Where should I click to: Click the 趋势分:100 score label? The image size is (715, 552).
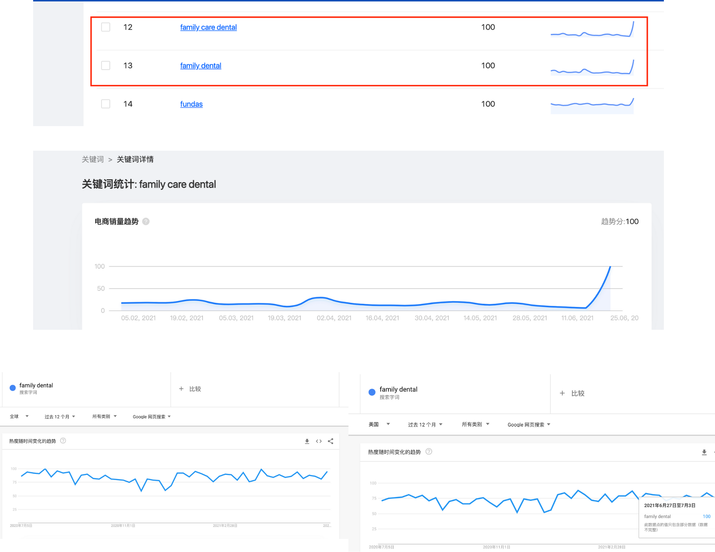click(620, 222)
